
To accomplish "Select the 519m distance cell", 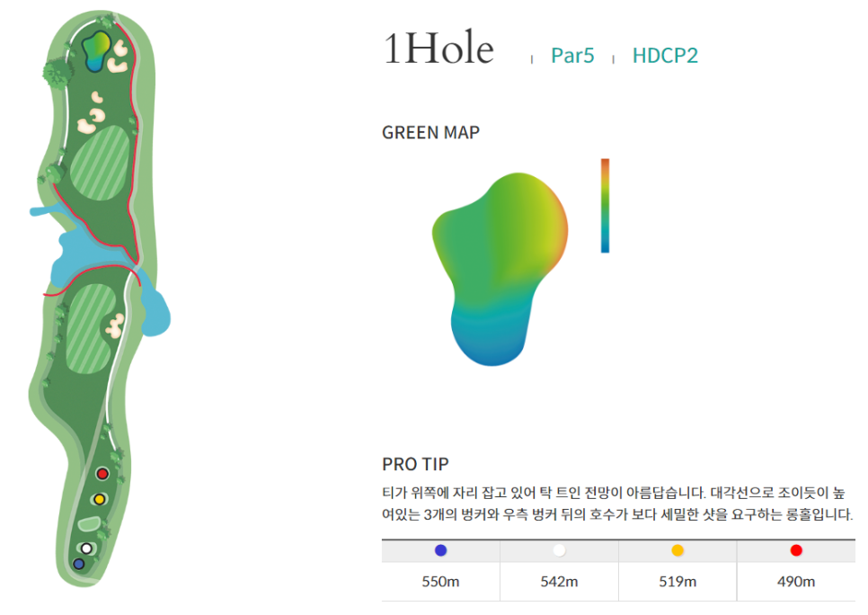I will coord(678,582).
